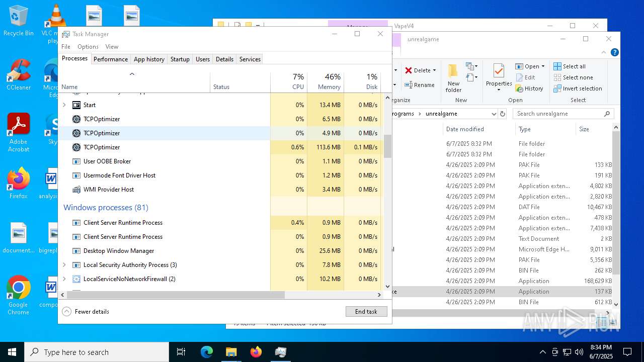Collapse the Explorer ribbon with chevron
644x362 pixels.
pyautogui.click(x=604, y=52)
